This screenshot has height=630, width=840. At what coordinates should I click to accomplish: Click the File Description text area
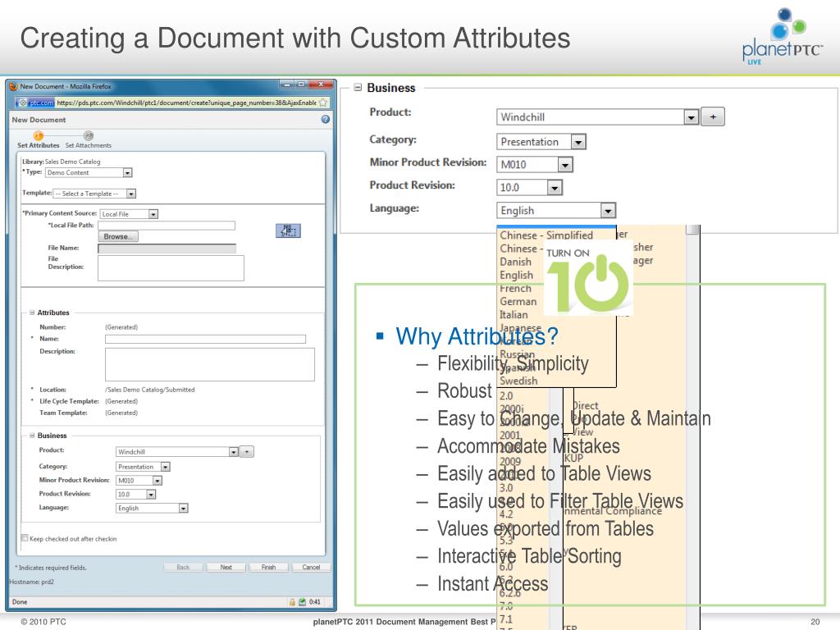point(171,268)
